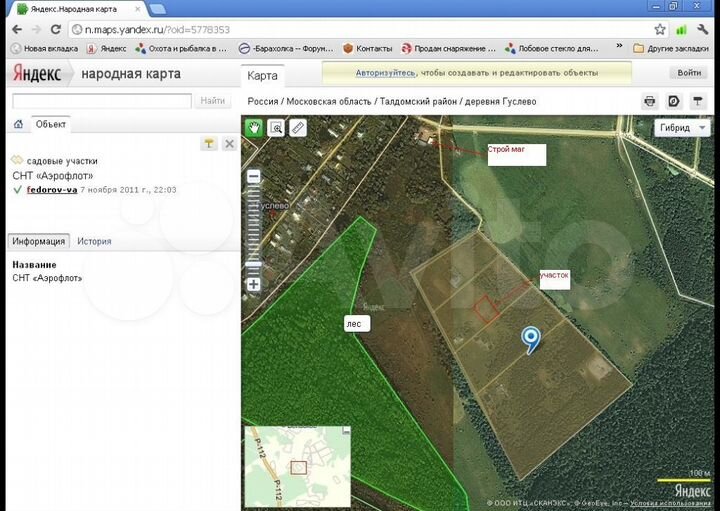Click the yellow pin icon in object panel
The image size is (720, 511).
[x=209, y=144]
